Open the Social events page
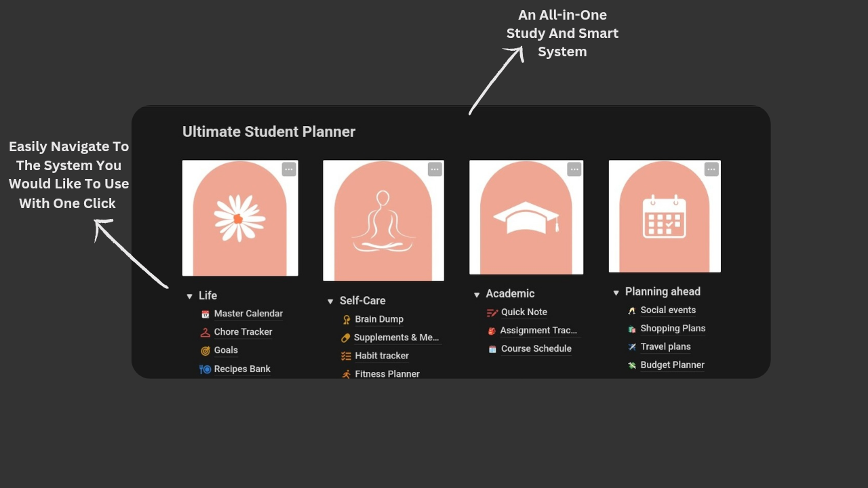The image size is (868, 488). 668,310
